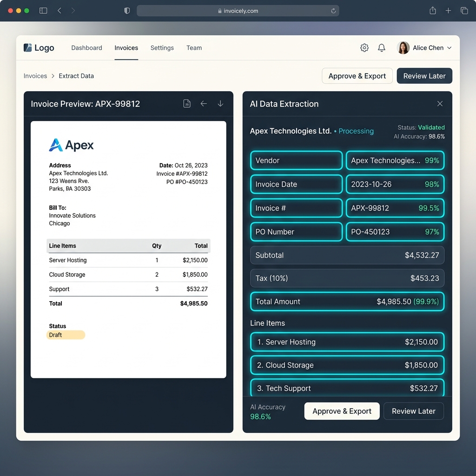Viewport: 476px width, 476px height.
Task: Click the down arrow in Invoice Preview header
Action: (220, 104)
